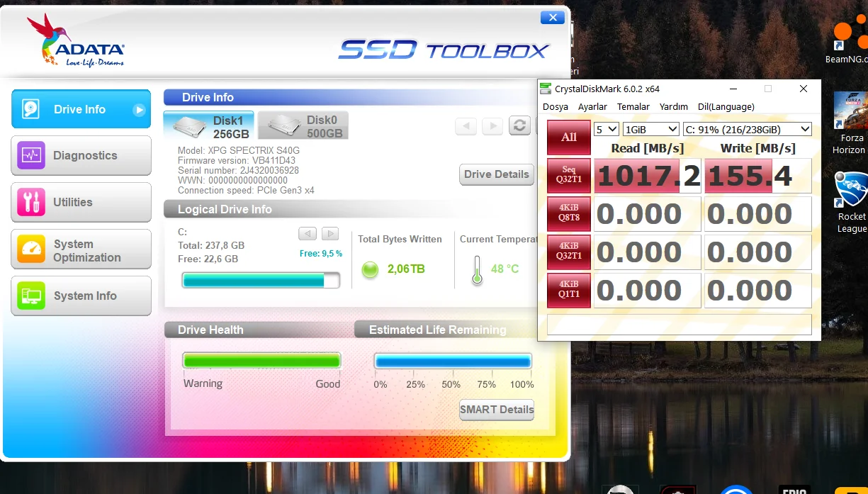The image size is (868, 494).
Task: Click the temperature thermometer icon
Action: pos(478,270)
